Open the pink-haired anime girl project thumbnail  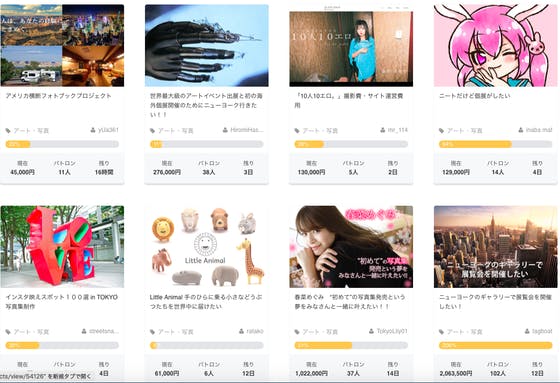pyautogui.click(x=496, y=45)
